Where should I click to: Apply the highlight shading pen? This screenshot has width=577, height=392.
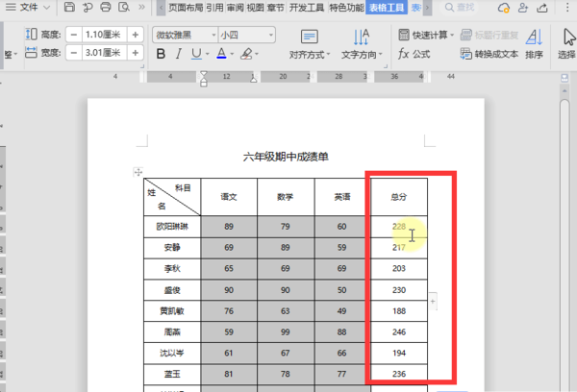246,54
